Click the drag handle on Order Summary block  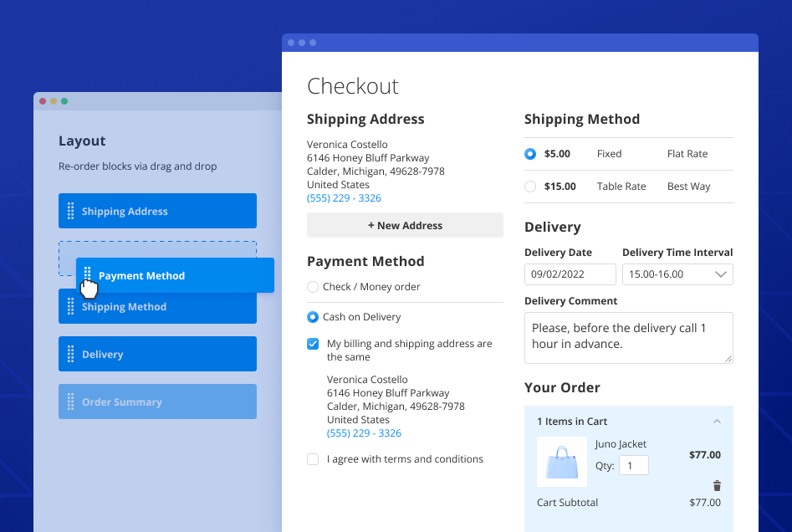tap(70, 402)
